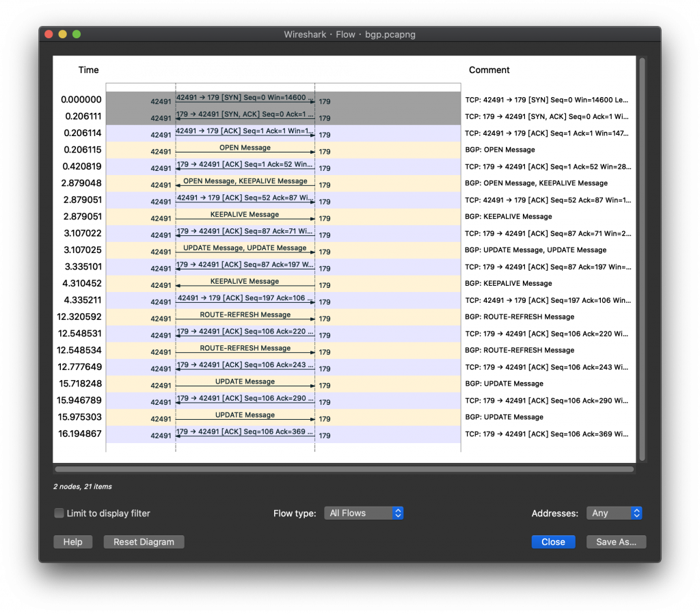Click the '2 nodes, 21 items' status text
Screen dimensions: 700x614
pyautogui.click(x=83, y=486)
